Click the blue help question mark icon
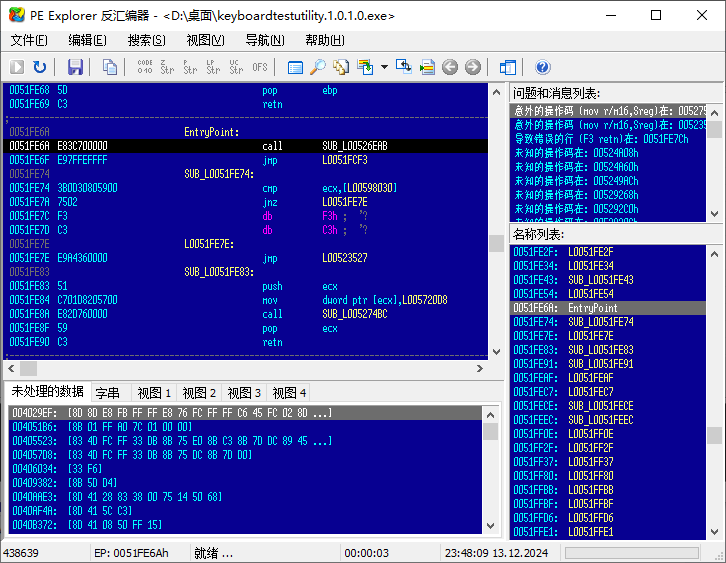 [543, 67]
